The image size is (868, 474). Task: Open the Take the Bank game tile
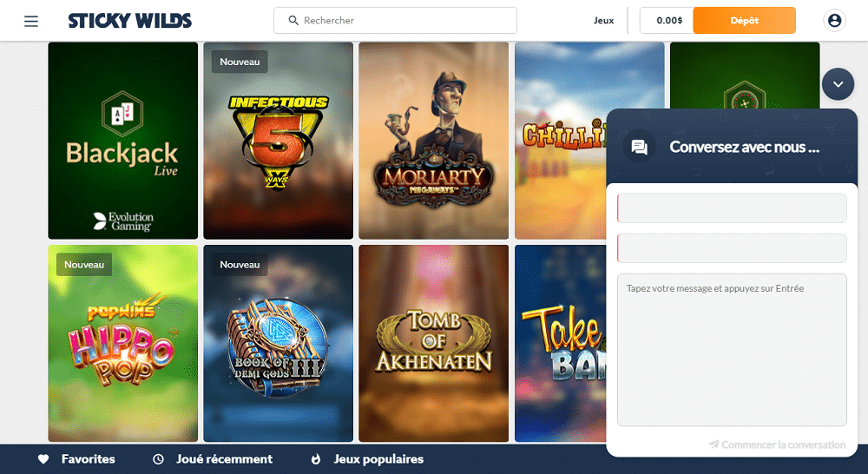(x=560, y=343)
